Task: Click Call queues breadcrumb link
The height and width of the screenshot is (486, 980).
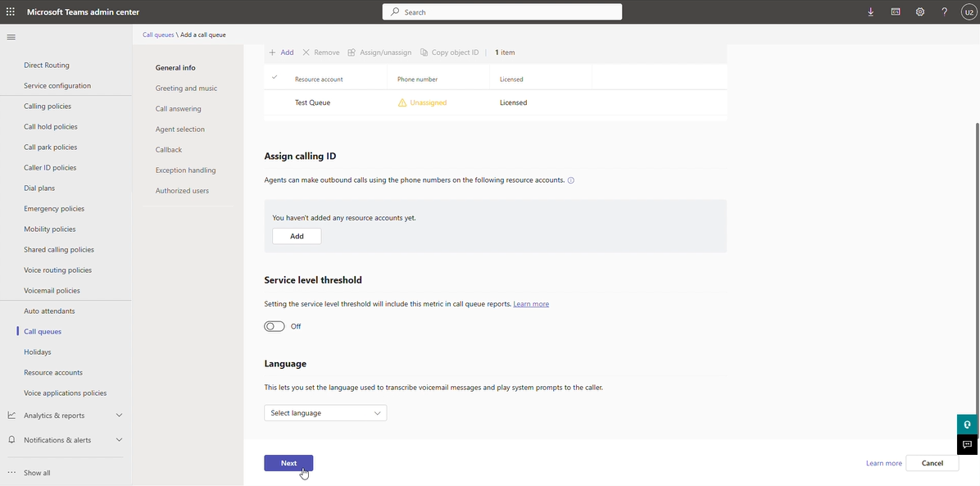Action: coord(158,35)
